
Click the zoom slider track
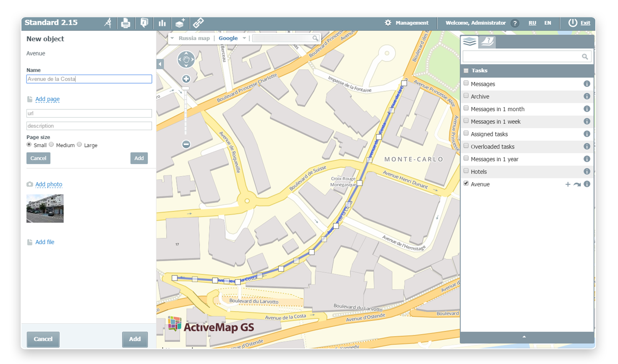[x=186, y=113]
